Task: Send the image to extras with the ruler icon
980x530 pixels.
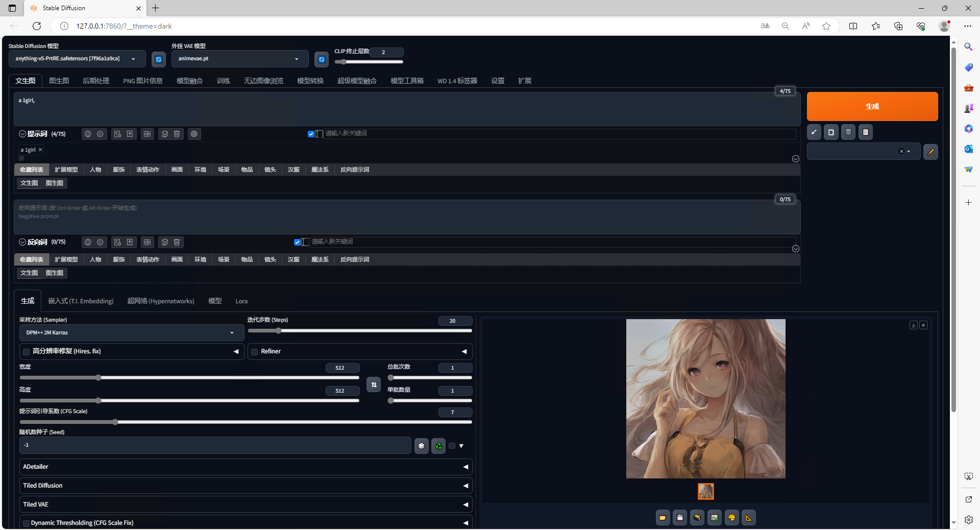Action: pyautogui.click(x=749, y=518)
